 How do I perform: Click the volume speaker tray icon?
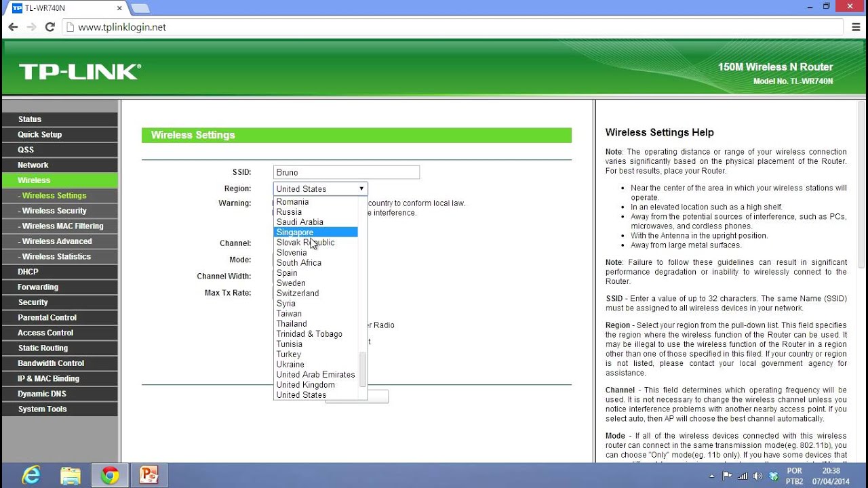click(759, 476)
